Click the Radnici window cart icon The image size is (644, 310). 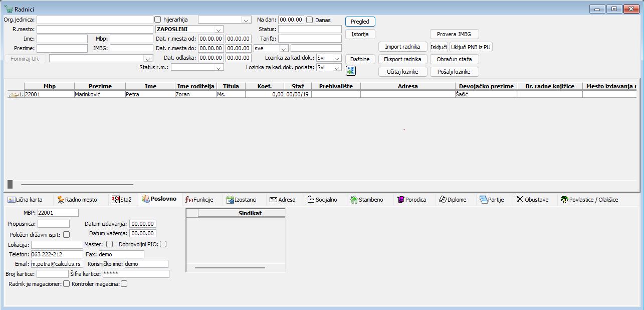click(8, 10)
